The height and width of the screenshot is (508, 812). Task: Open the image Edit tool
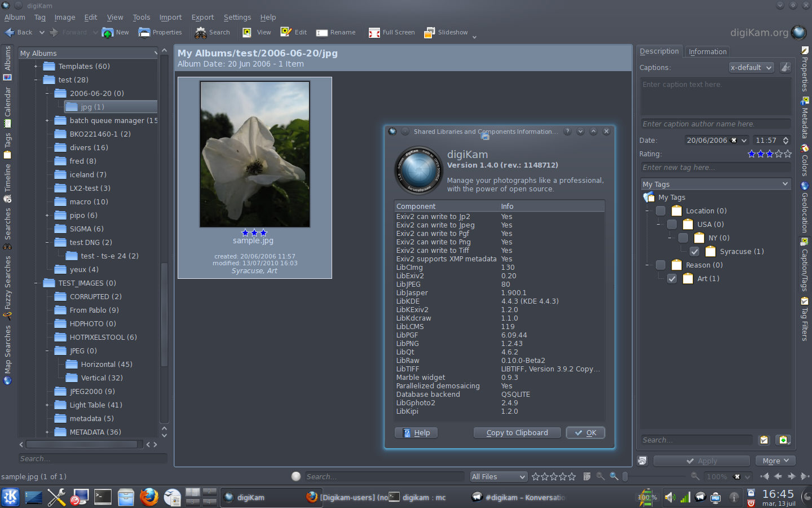point(293,32)
